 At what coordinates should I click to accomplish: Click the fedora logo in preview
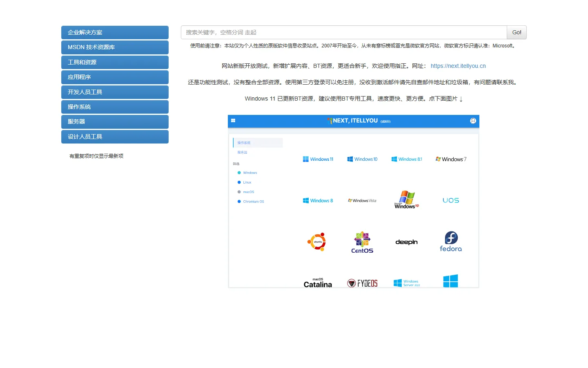point(451,242)
